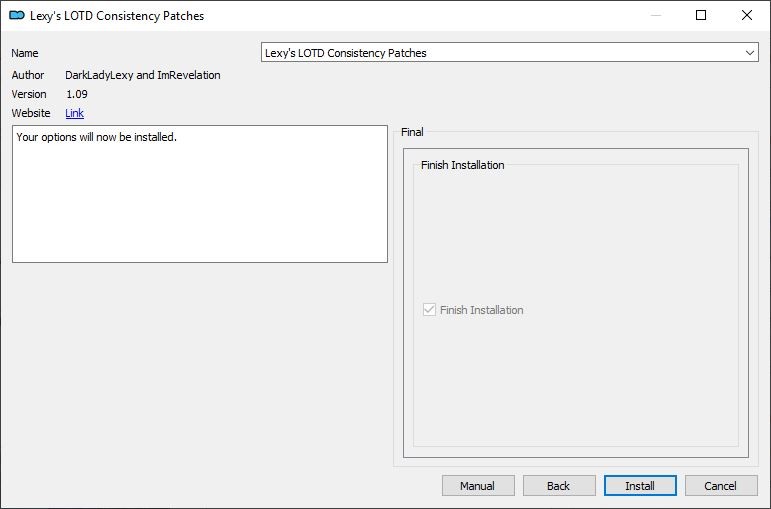Select version number 1.09
This screenshot has width=771, height=509.
coord(77,94)
